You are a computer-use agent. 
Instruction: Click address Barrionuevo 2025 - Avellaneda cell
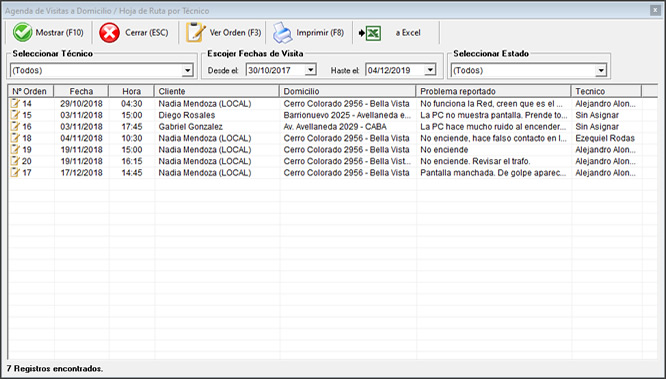[x=347, y=115]
